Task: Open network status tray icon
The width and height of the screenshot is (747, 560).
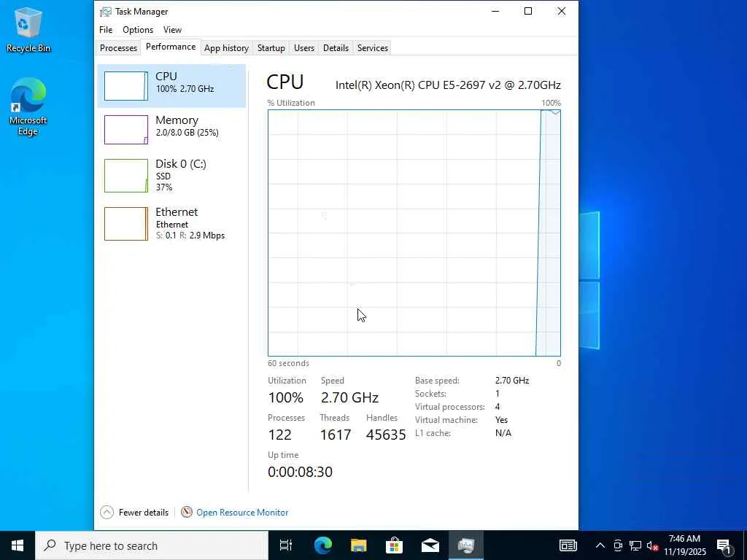Action: click(635, 545)
